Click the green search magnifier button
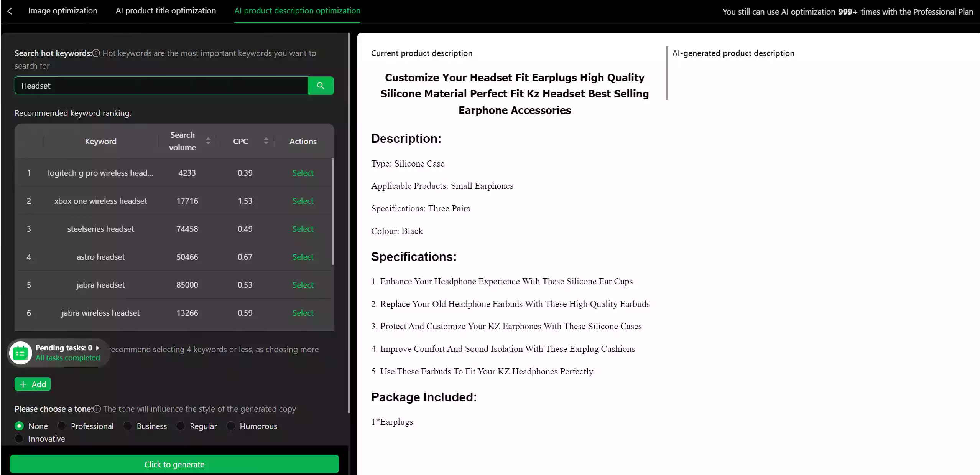 click(321, 86)
